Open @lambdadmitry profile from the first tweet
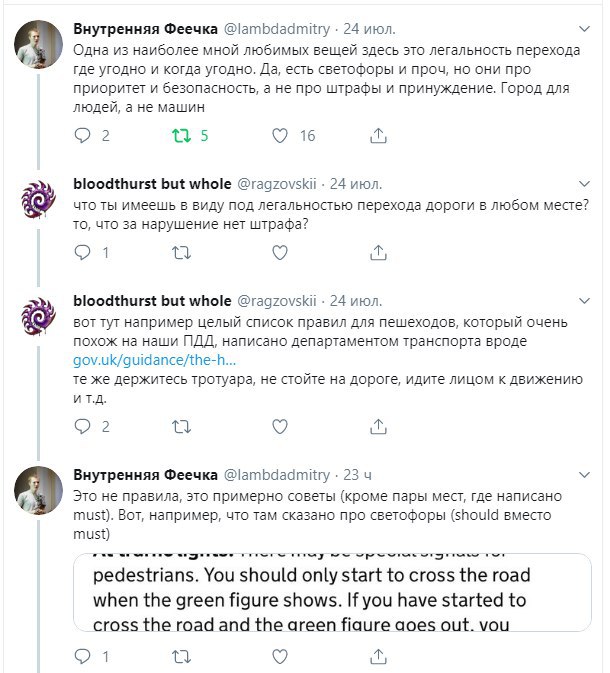Viewport: 610px width, 673px height. pyautogui.click(x=266, y=27)
